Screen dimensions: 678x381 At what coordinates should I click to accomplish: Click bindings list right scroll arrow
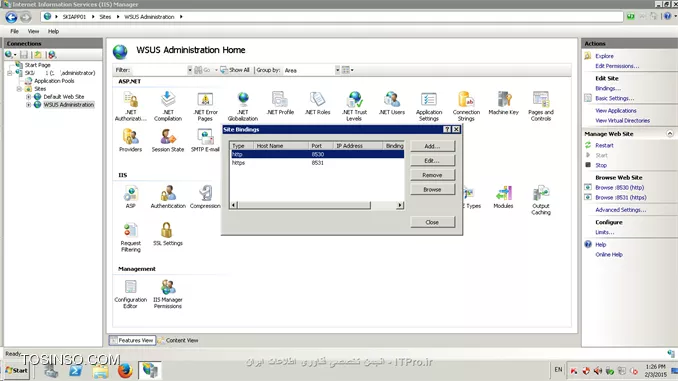click(x=400, y=205)
